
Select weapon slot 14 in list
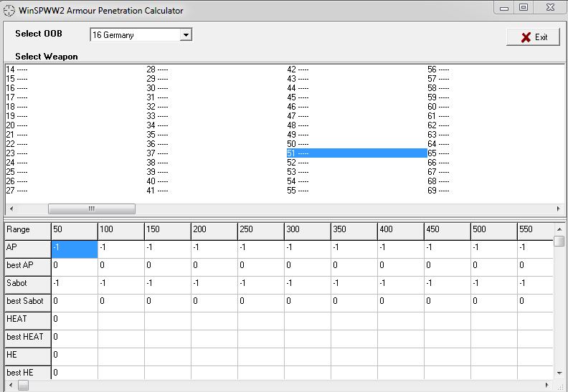click(17, 70)
